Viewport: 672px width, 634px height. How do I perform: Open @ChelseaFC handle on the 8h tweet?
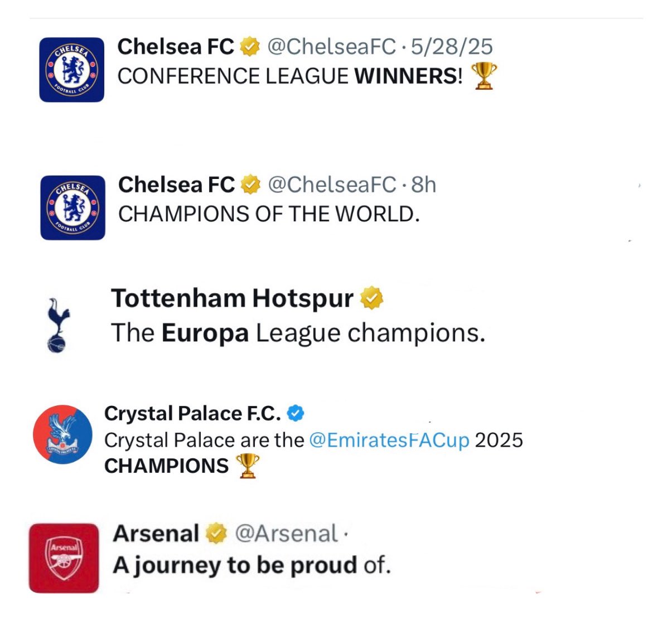point(332,185)
